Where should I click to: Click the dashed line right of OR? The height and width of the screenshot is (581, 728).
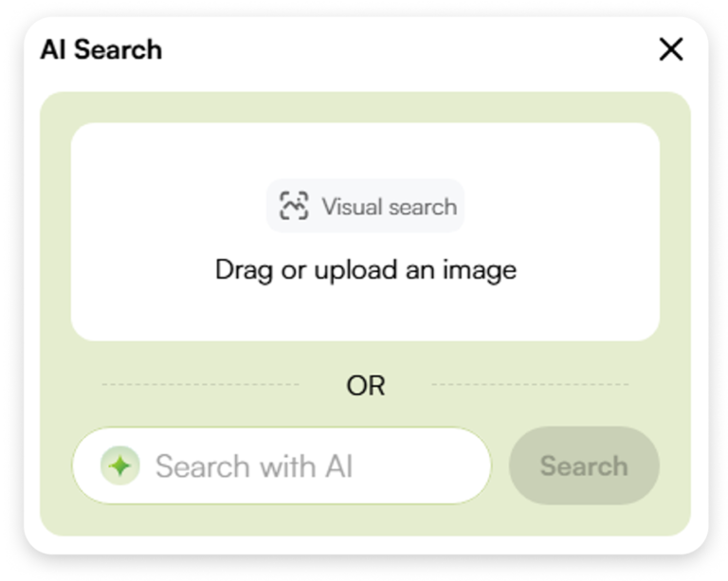pos(529,385)
